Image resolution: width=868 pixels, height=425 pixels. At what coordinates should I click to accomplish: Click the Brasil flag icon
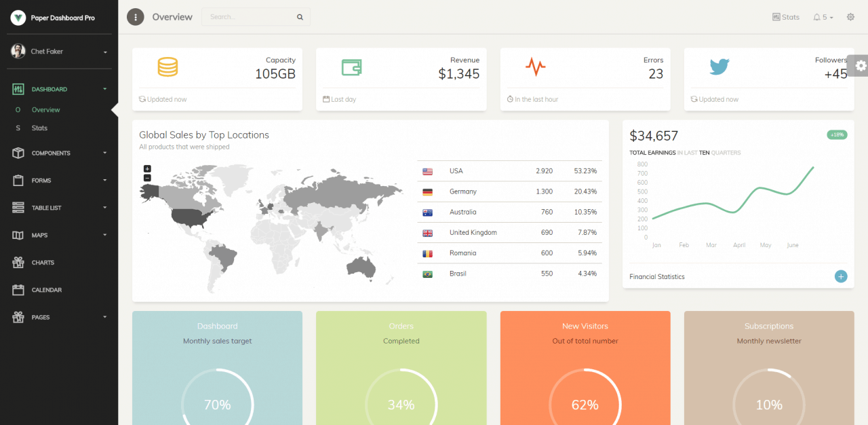coord(427,274)
